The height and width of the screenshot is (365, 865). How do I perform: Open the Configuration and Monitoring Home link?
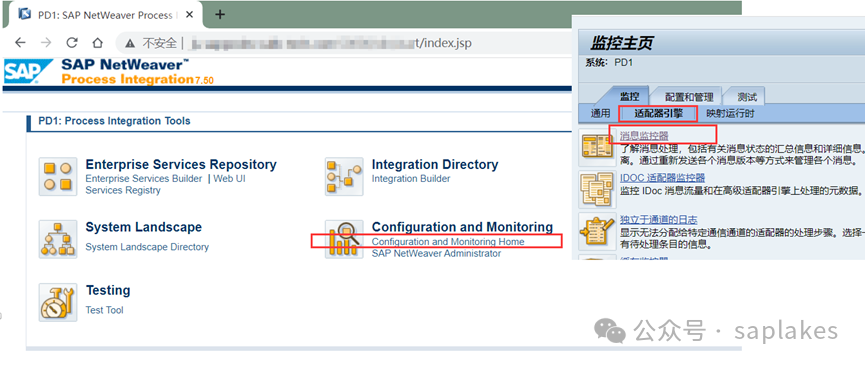coord(448,241)
